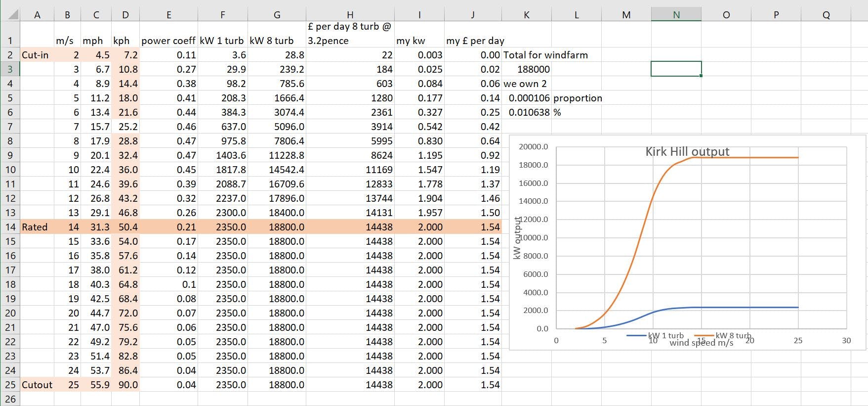868x406 pixels.
Task: Click the cell with value 1.195
Action: point(419,155)
